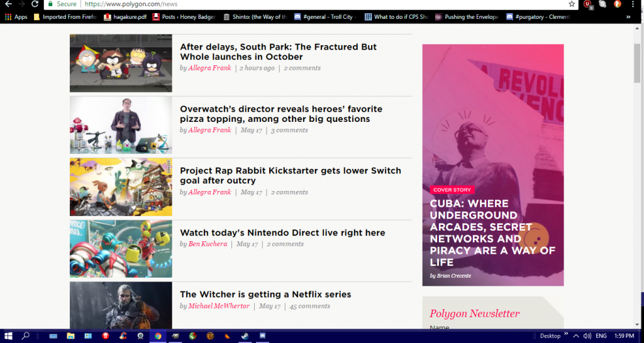Open the Shinto bookmark
The height and width of the screenshot is (343, 644).
[x=255, y=17]
